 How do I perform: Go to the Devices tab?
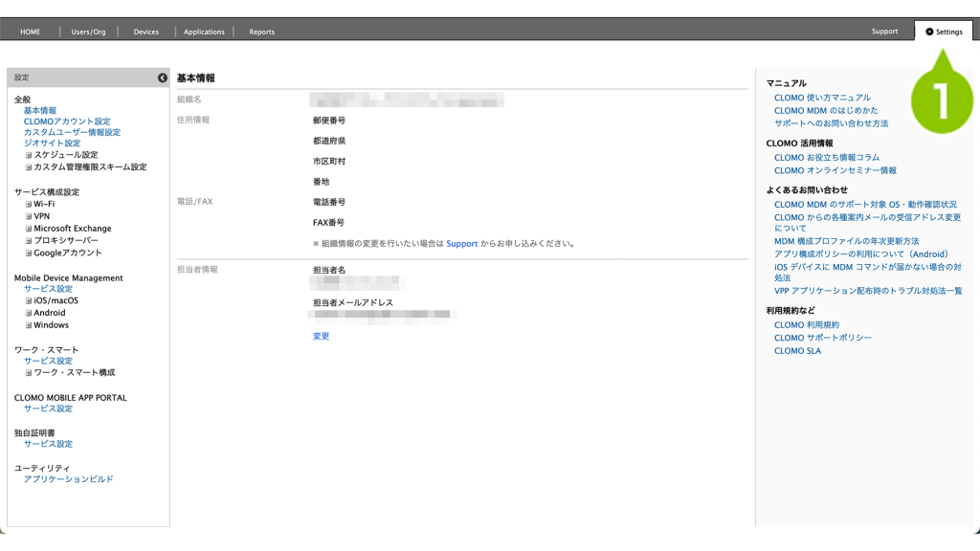[146, 32]
